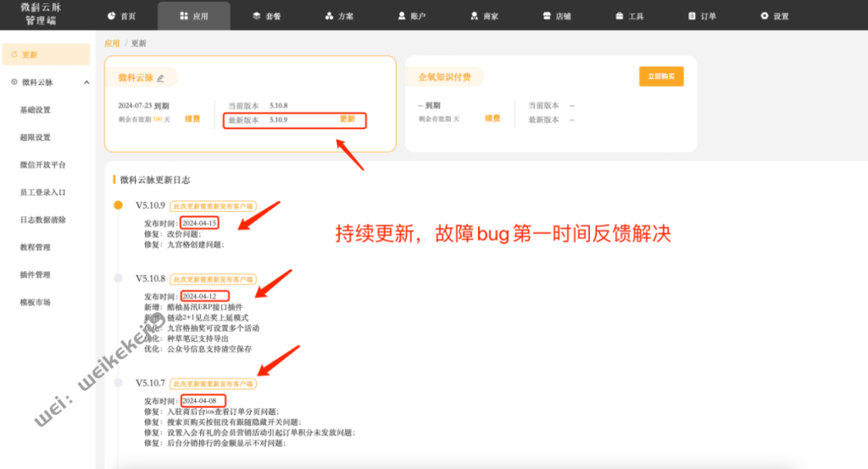
Task: Click the release date 2024-04-15
Action: pyautogui.click(x=199, y=223)
